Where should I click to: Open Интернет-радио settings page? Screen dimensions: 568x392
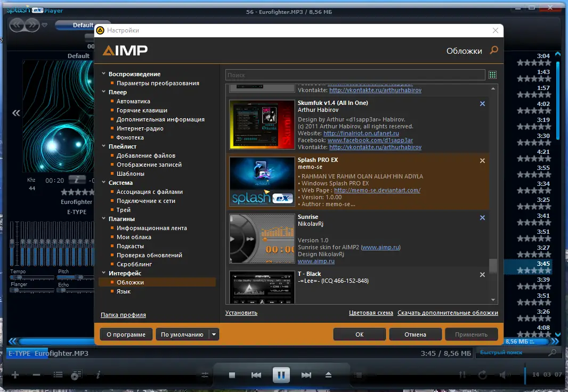(140, 128)
